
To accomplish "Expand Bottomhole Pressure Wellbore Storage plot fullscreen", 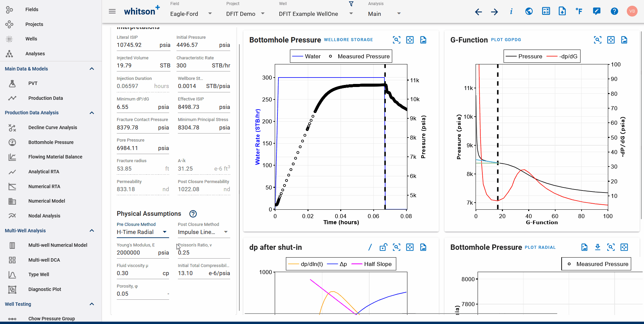I will (x=410, y=40).
